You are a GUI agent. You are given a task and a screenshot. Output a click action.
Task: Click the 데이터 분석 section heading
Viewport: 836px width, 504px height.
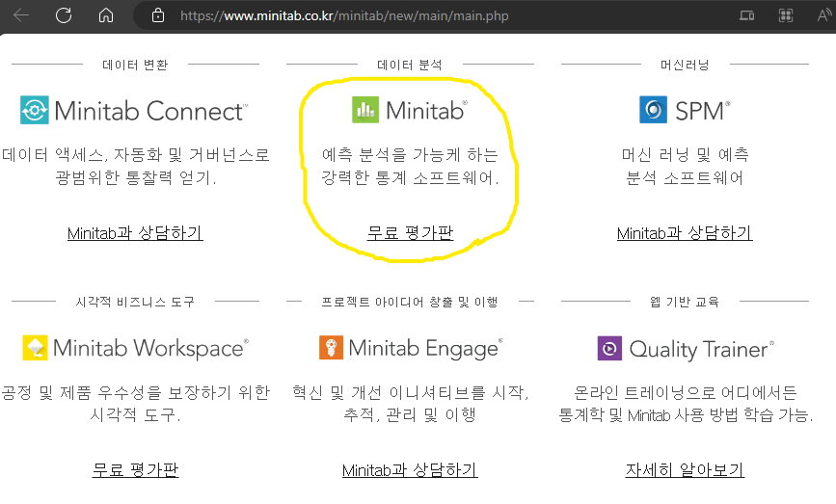pyautogui.click(x=410, y=65)
